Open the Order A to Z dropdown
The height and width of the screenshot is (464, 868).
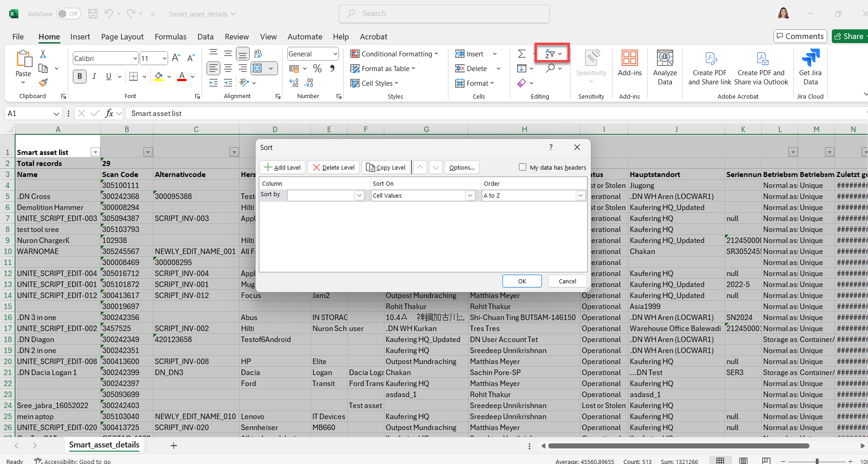580,196
